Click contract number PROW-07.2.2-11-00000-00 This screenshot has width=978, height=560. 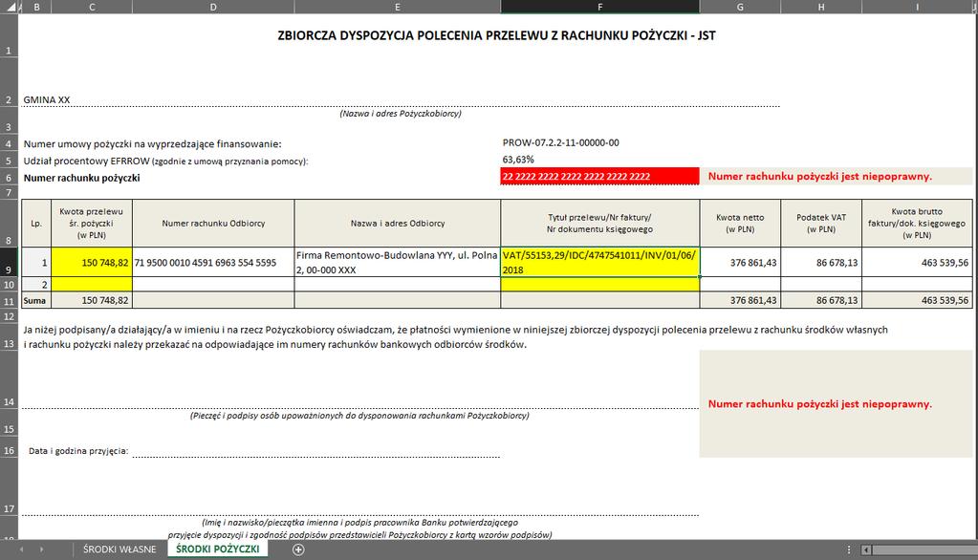pos(561,142)
